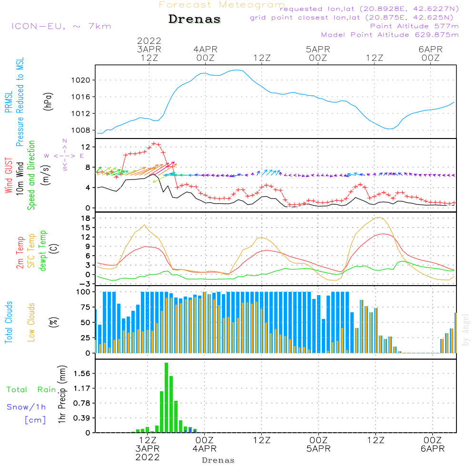Click the small 'Drenas' caption below the bottom axis
The image size is (476, 476).
click(218, 460)
